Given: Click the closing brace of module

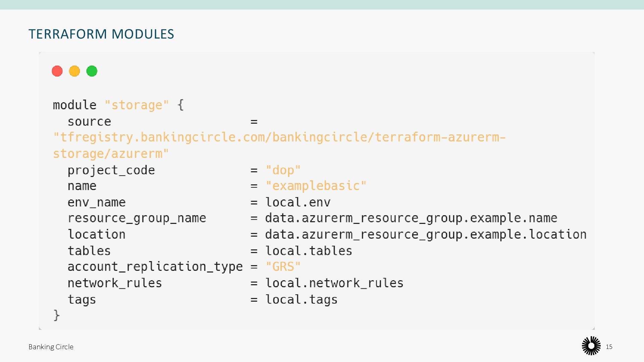Looking at the screenshot, I should (x=56, y=315).
